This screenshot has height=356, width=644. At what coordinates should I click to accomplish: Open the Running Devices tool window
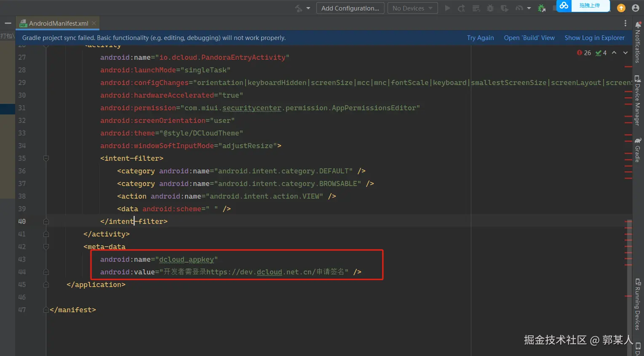tap(638, 304)
